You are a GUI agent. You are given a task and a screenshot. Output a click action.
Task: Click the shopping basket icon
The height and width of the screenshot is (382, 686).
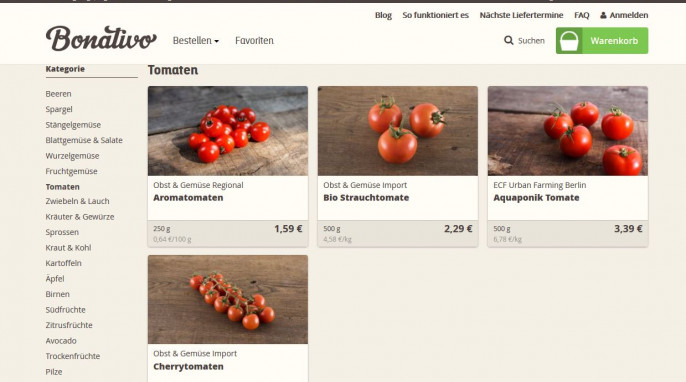tap(569, 41)
